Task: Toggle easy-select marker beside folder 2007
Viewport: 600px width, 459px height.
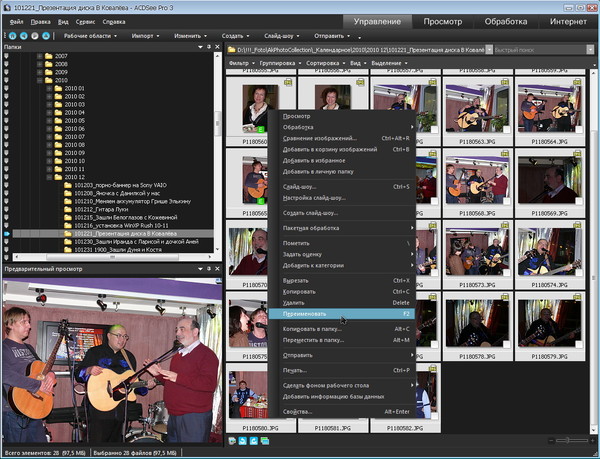Action: (6, 56)
